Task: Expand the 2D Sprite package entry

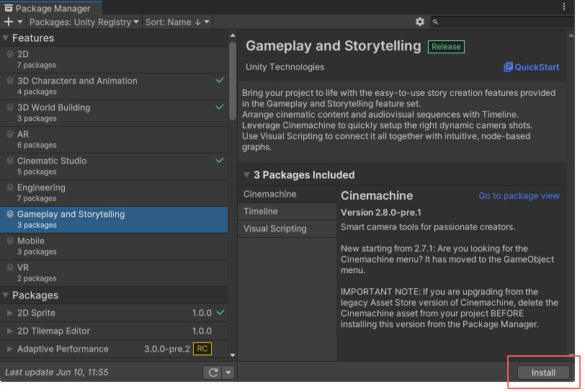Action: (9, 313)
